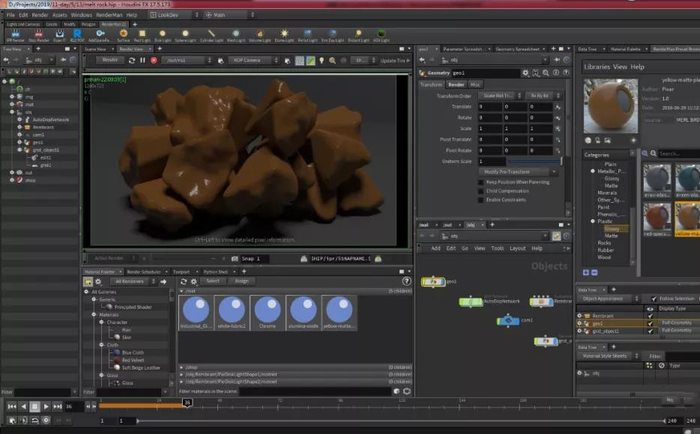Toggle Follow Selection checkbox
This screenshot has width=700, height=434.
[x=654, y=299]
